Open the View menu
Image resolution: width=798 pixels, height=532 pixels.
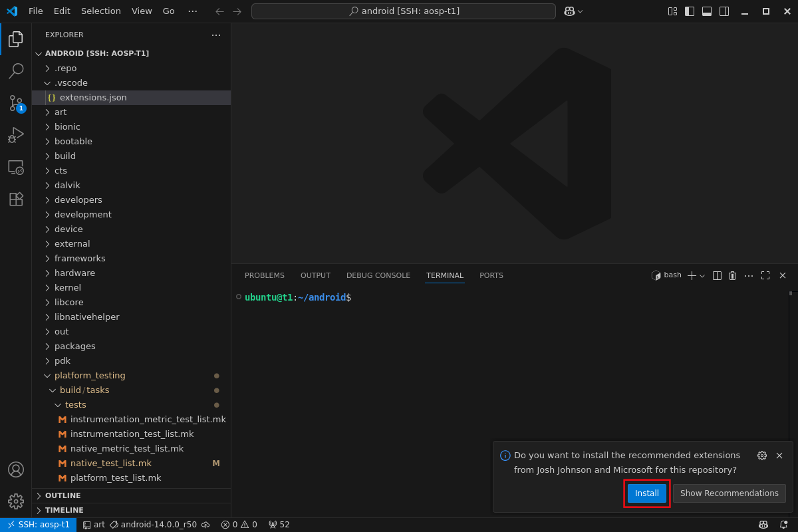pyautogui.click(x=142, y=11)
